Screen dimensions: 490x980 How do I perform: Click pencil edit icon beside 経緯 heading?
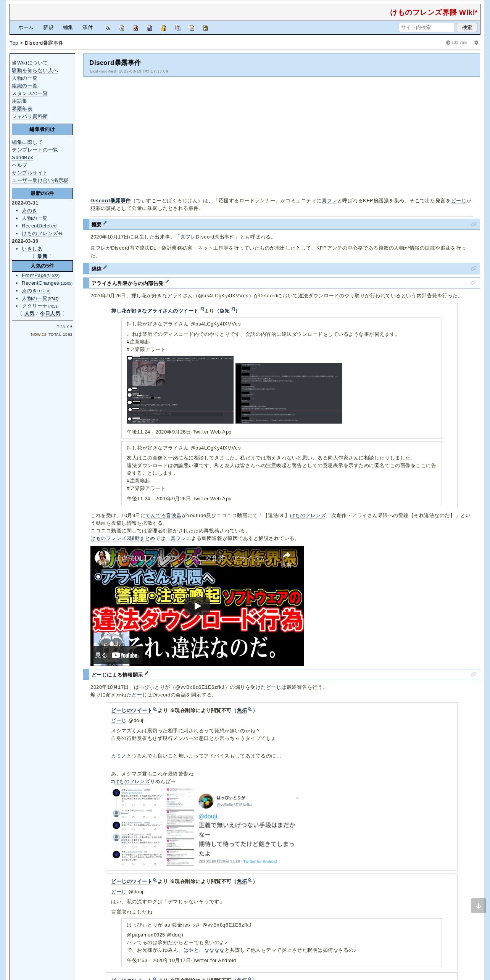pos(105,268)
